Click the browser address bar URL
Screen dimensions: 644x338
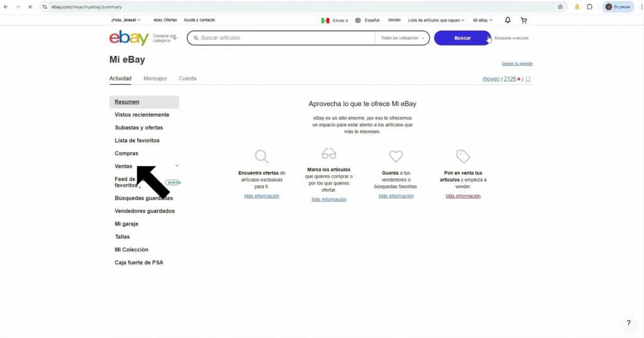point(86,6)
